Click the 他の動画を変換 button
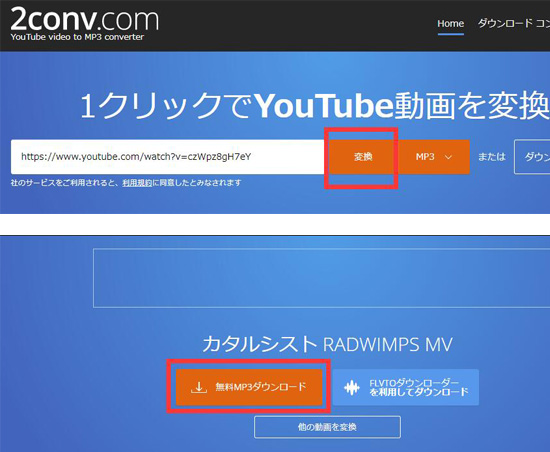 [x=327, y=427]
